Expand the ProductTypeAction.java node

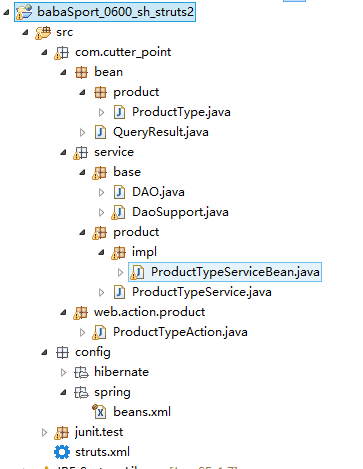82,333
